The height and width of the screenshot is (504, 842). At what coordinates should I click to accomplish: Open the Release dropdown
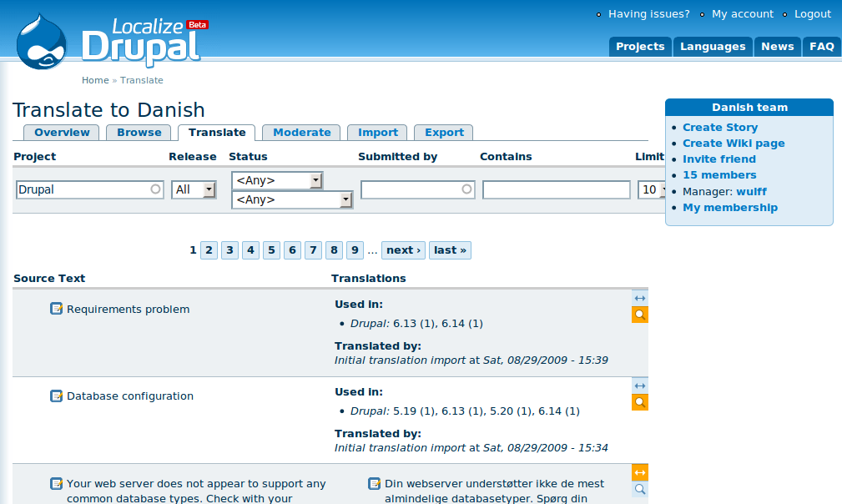(x=194, y=189)
